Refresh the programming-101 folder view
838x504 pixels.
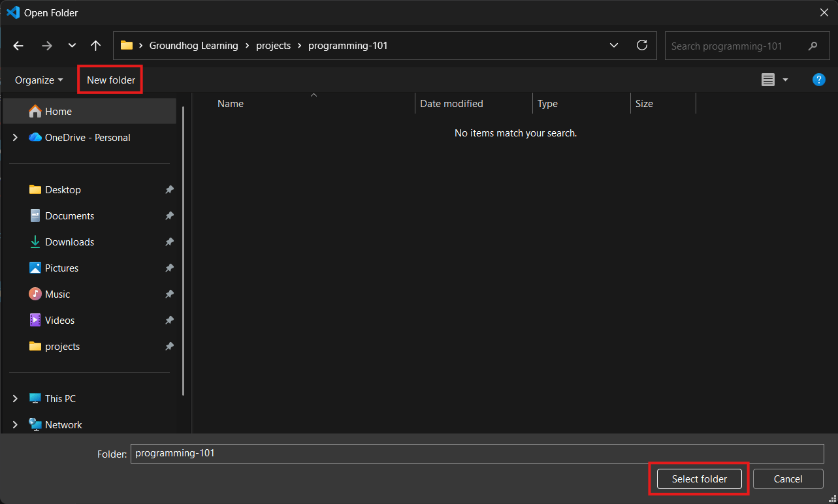click(x=642, y=46)
